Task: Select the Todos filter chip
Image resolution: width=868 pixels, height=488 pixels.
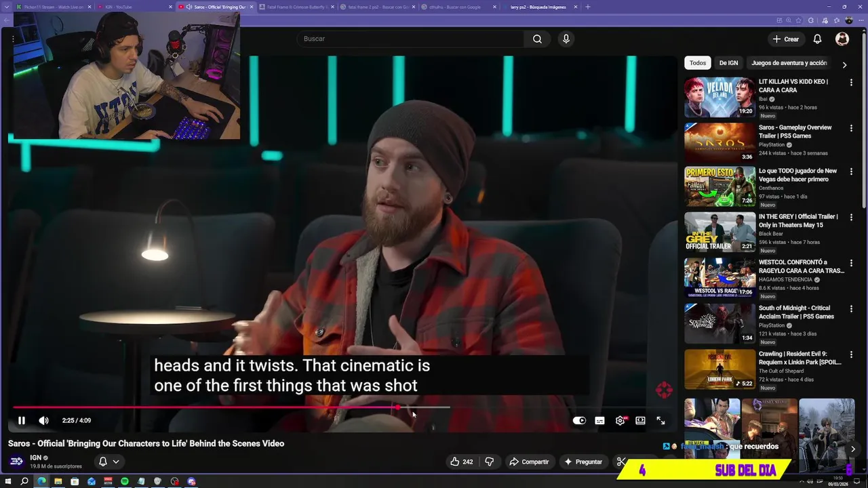Action: tap(698, 63)
